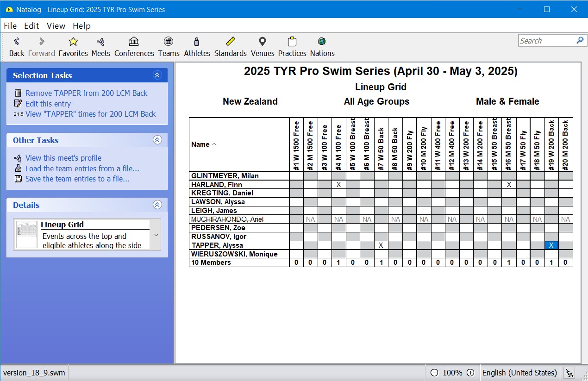
Task: Open the Nations globe icon
Action: click(x=322, y=42)
